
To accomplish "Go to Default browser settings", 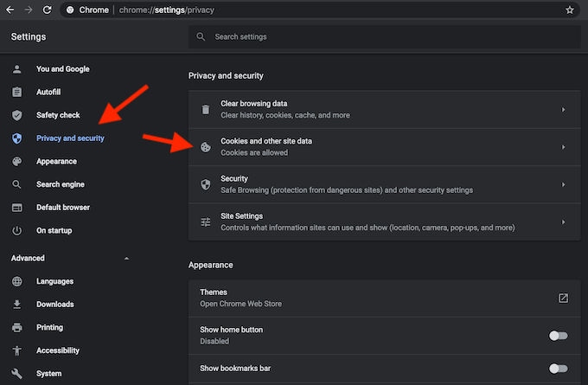I will point(63,208).
